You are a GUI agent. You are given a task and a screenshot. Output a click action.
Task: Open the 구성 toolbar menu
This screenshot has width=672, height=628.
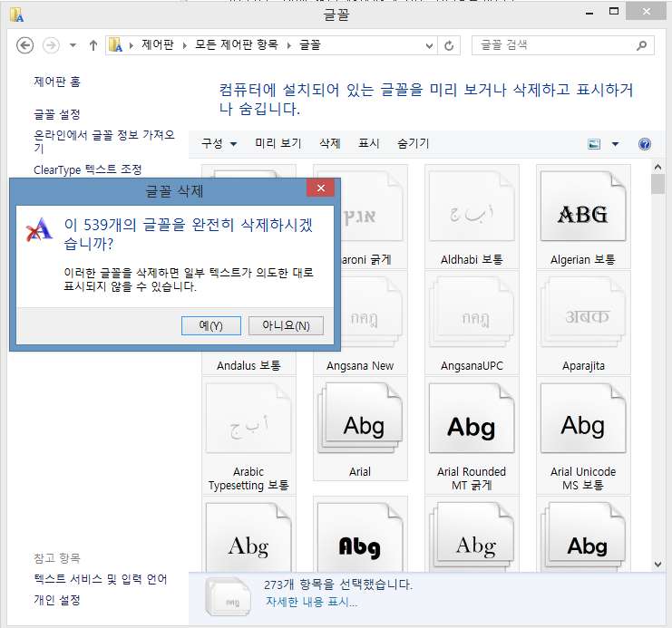point(219,143)
